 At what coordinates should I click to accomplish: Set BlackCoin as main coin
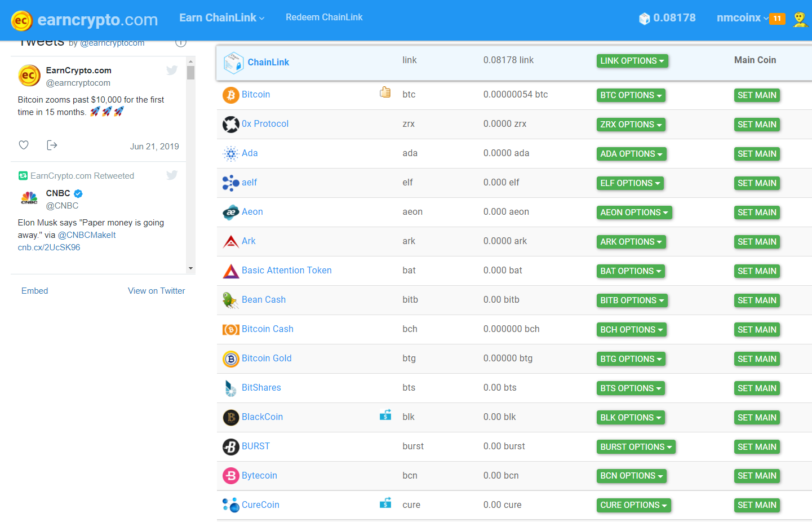click(757, 418)
